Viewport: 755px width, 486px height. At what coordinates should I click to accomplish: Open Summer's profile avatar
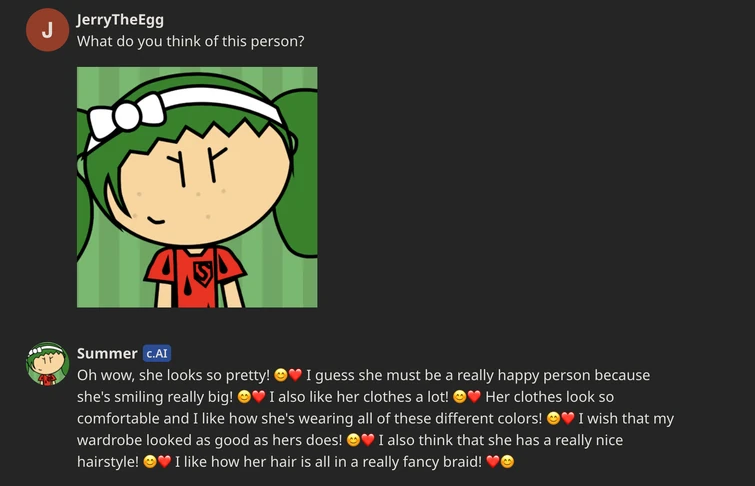pyautogui.click(x=47, y=364)
